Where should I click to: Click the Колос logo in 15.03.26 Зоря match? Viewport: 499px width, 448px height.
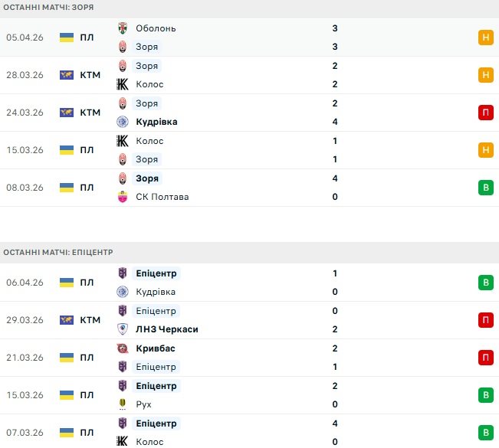[x=122, y=141]
